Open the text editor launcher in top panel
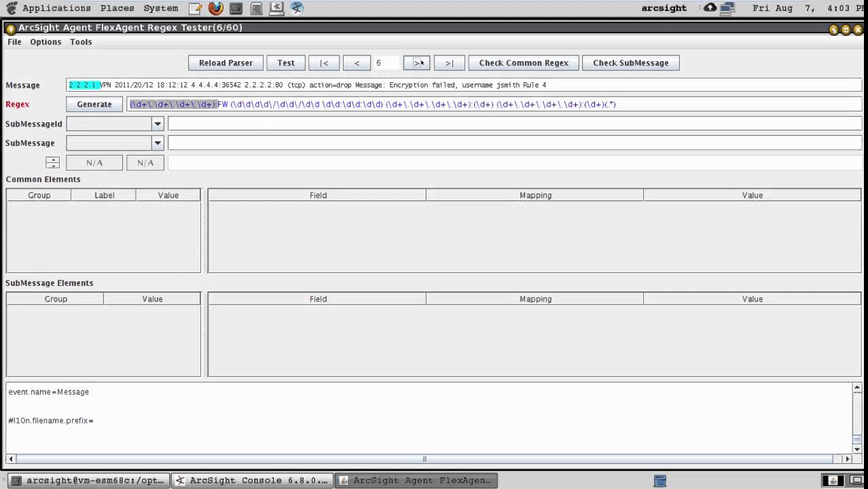868x489 pixels. point(195,8)
